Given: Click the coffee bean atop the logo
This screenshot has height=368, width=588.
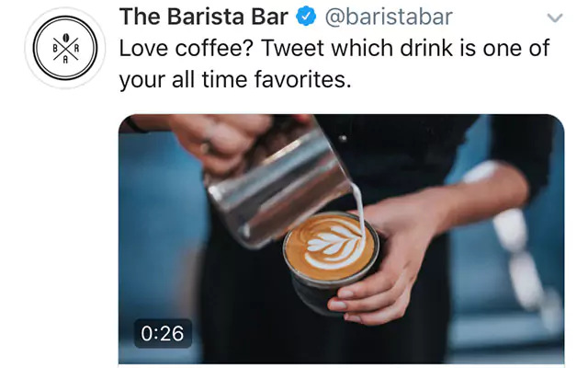Looking at the screenshot, I should [x=66, y=37].
